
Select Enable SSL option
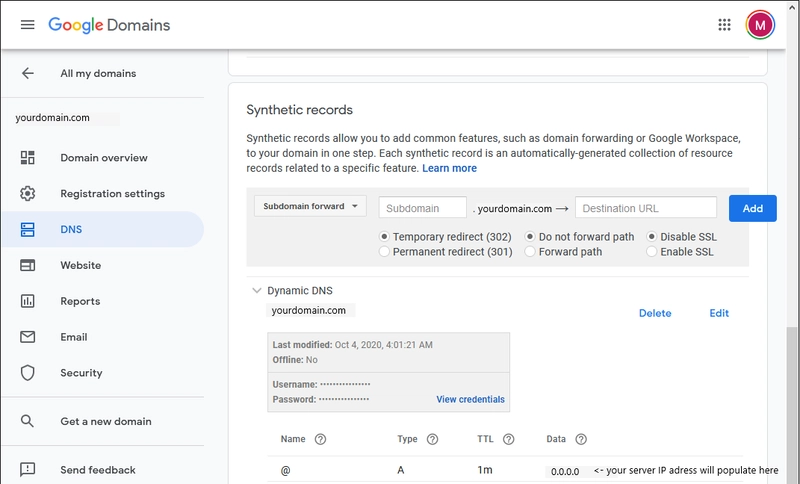coord(652,251)
